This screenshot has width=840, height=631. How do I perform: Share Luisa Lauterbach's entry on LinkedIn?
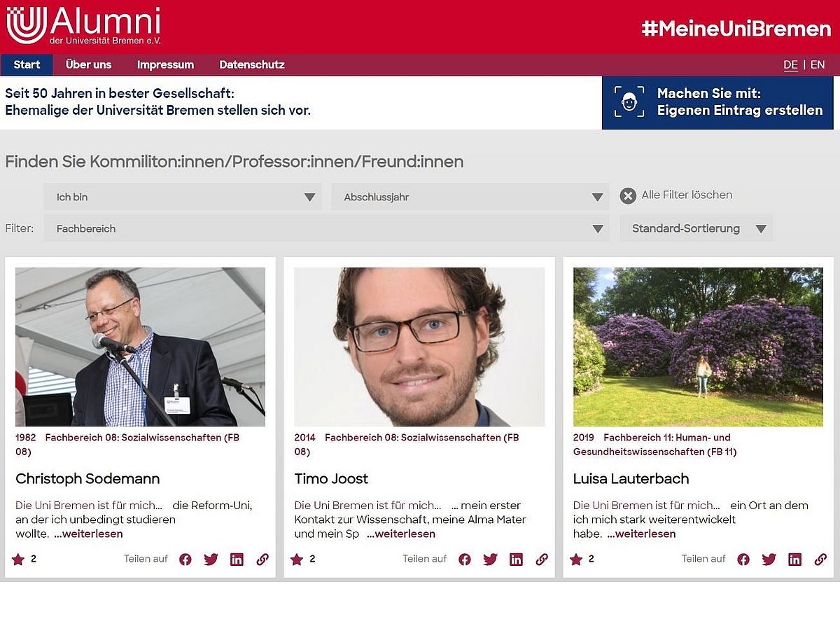point(794,560)
